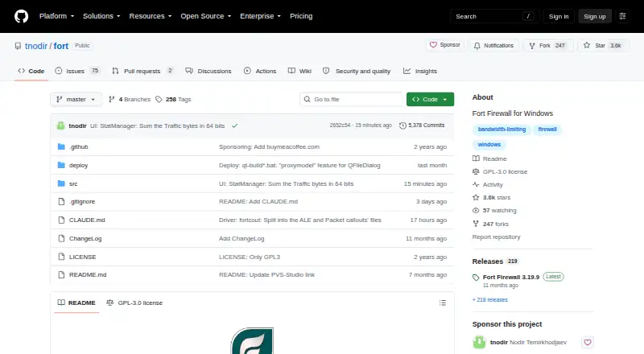Expand the Solutions menu
The width and height of the screenshot is (644, 354).
point(101,16)
